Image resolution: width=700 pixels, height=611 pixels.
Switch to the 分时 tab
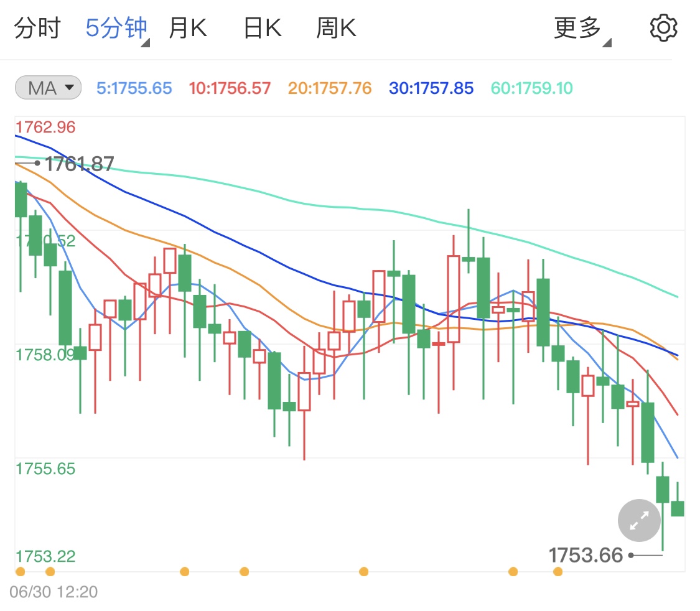point(37,28)
